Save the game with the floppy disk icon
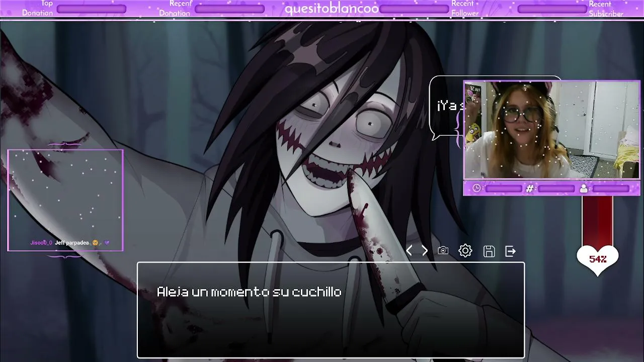This screenshot has height=362, width=644. (x=489, y=251)
